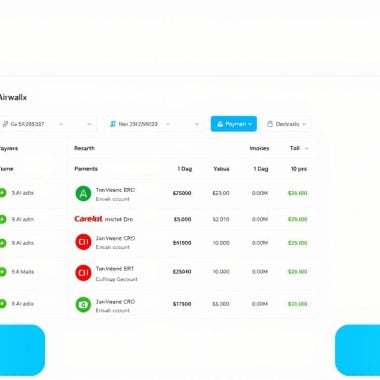Screen dimensions: 380x380
Task: Open the Toll header menu
Action: [x=299, y=148]
